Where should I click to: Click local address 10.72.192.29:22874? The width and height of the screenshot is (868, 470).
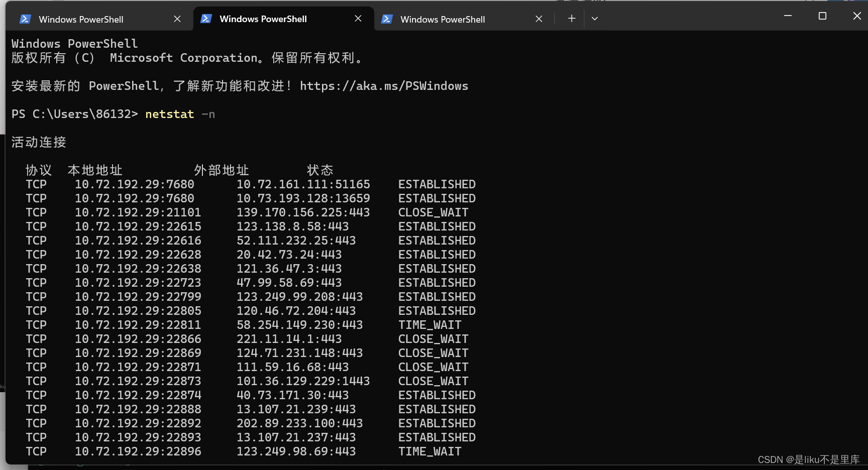[x=138, y=395]
